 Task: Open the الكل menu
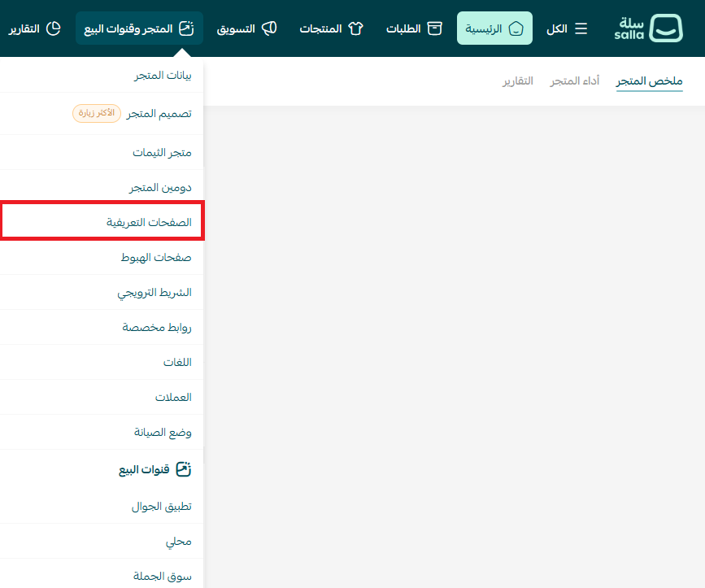pos(567,28)
